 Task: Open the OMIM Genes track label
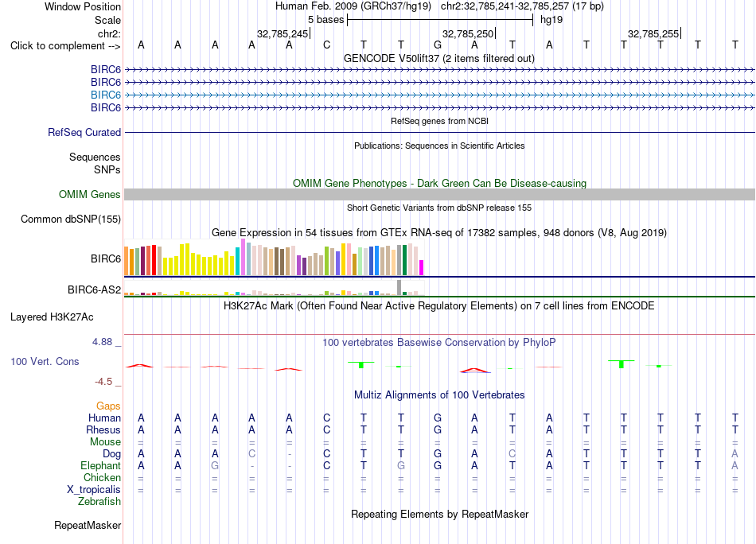click(x=90, y=194)
